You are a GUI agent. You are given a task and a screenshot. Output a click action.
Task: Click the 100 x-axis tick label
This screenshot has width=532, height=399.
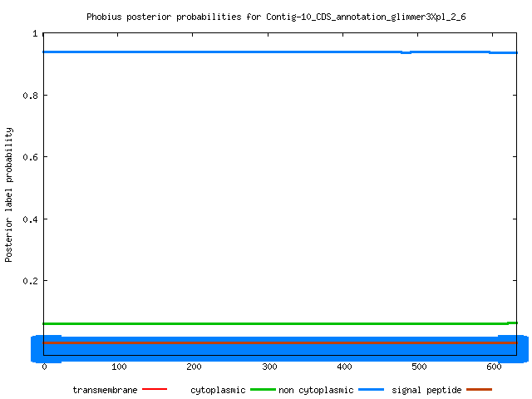(x=119, y=367)
